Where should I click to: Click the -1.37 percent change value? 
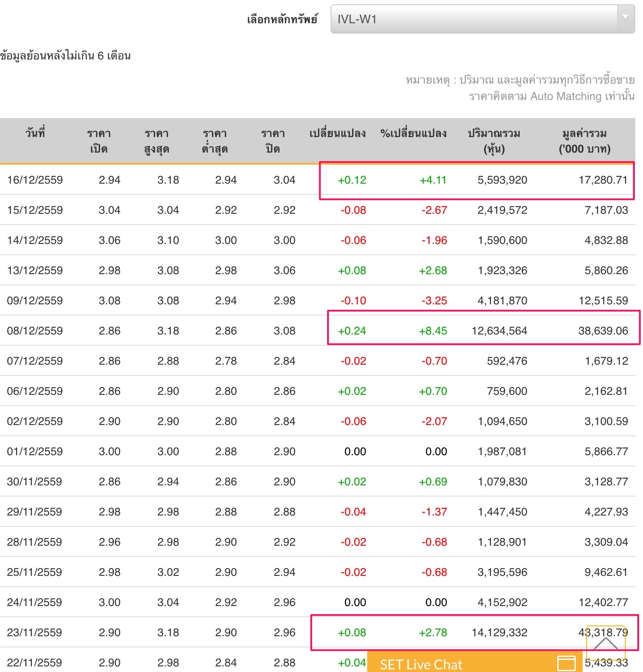click(434, 512)
